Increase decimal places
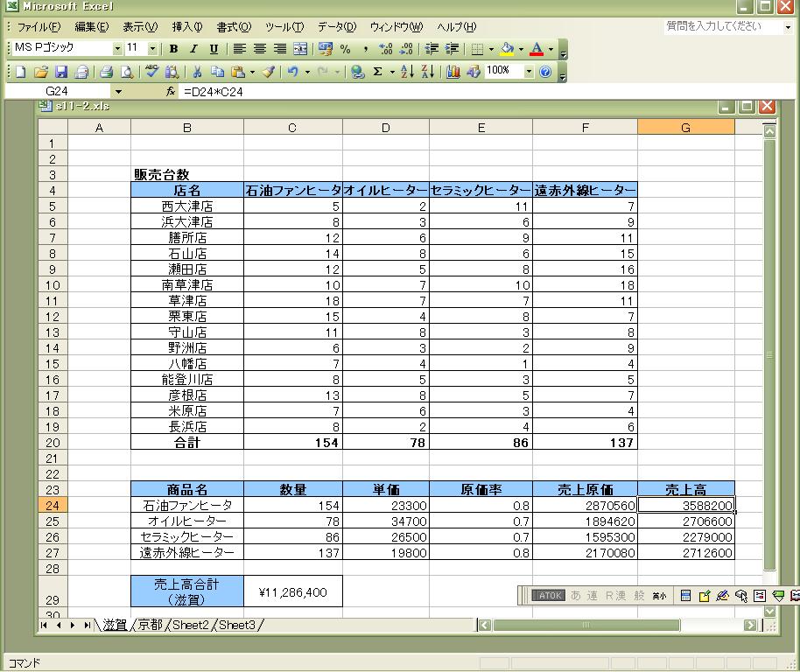Image resolution: width=800 pixels, height=672 pixels. point(386,49)
